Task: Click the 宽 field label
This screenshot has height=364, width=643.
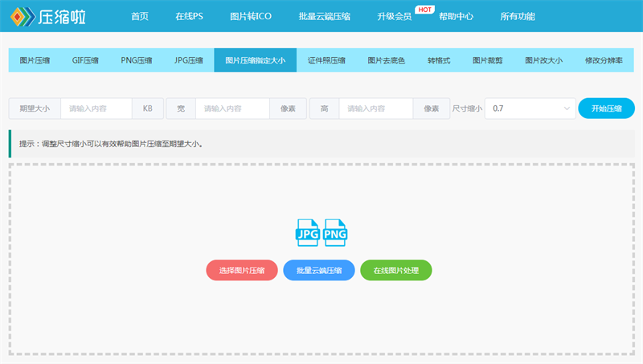Action: point(181,108)
